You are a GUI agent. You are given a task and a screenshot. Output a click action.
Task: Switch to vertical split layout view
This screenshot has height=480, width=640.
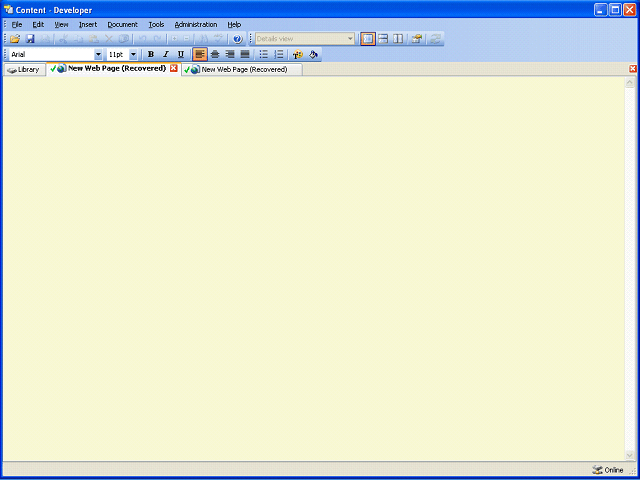(x=398, y=39)
